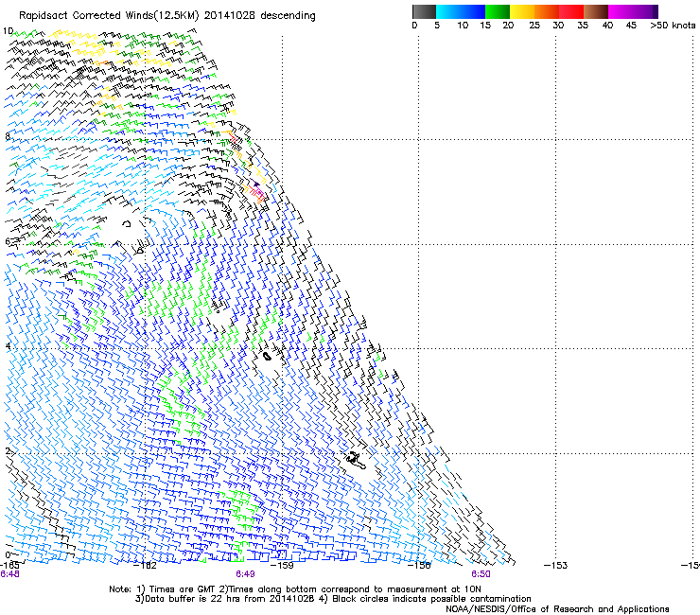Screen dimensions: 700x615
Task: Click the dark purple >50 knots legend end
Action: [655, 11]
